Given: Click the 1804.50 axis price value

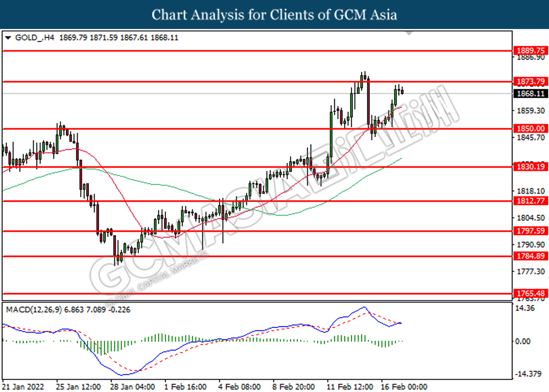Looking at the screenshot, I should pos(531,218).
